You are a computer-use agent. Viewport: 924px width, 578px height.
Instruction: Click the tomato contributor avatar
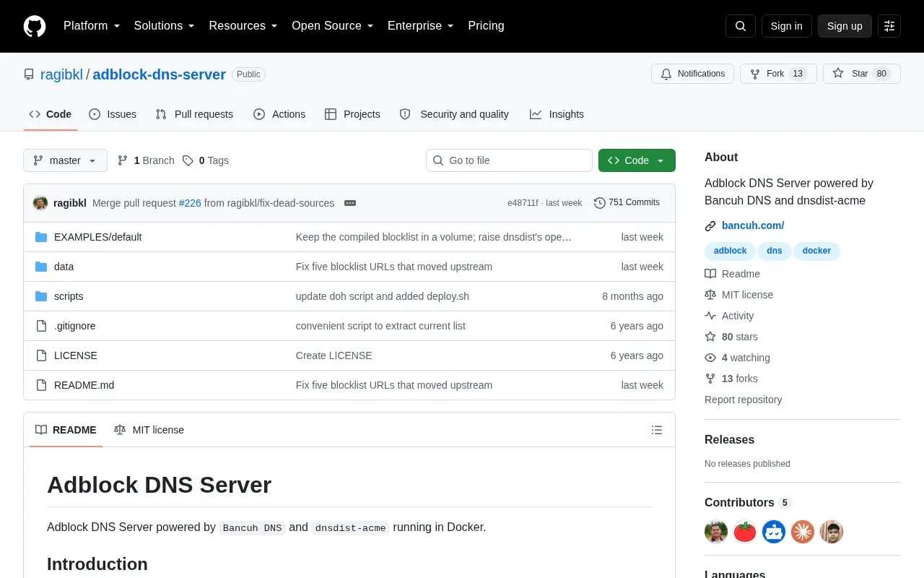pos(745,532)
